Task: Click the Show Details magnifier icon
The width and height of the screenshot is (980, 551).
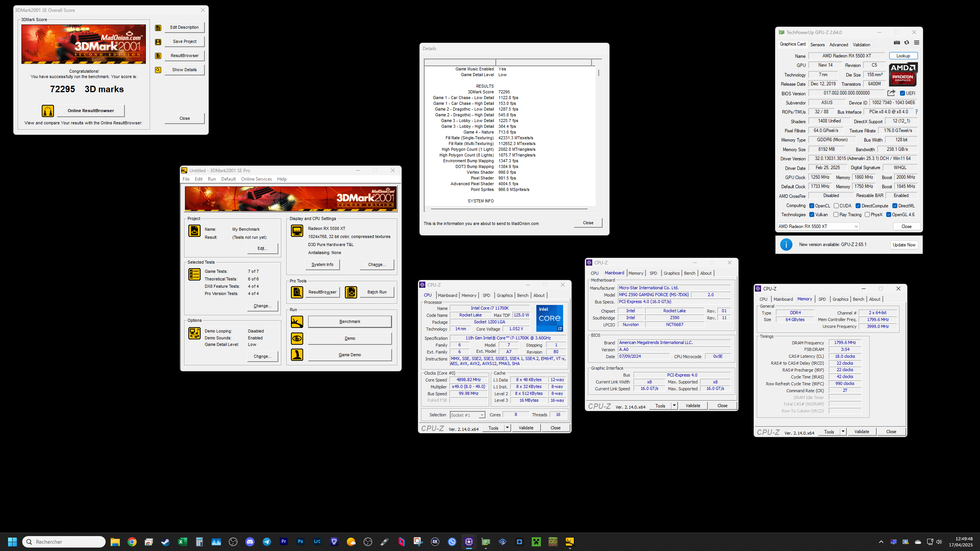Action: (158, 70)
